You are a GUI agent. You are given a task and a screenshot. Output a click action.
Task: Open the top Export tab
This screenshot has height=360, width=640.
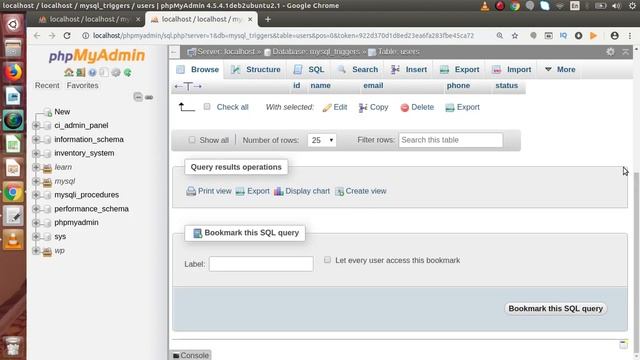(x=459, y=69)
